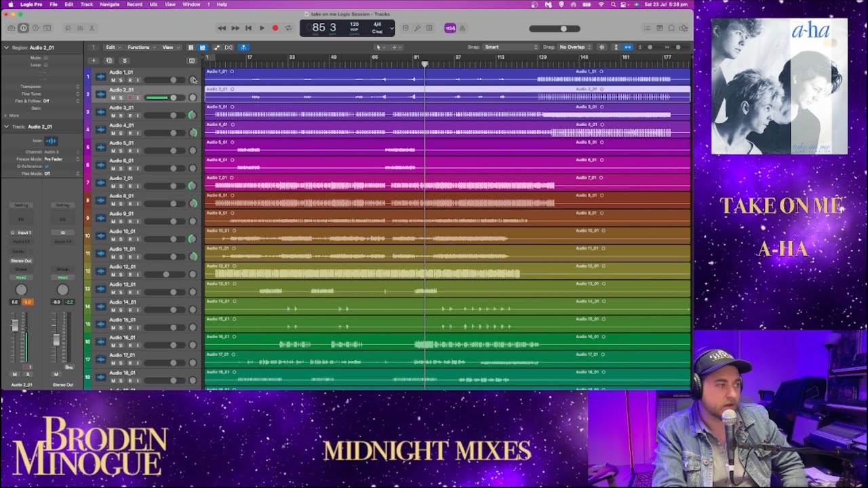Screen dimensions: 868x488
Task: Open Quick Help question icon
Action: click(35, 28)
